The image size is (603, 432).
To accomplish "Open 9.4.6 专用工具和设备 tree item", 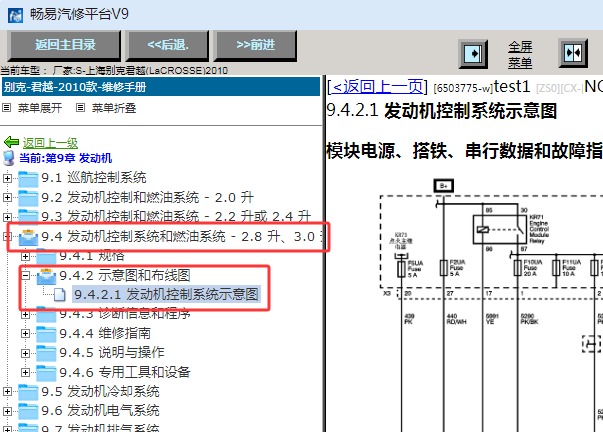I will (125, 372).
